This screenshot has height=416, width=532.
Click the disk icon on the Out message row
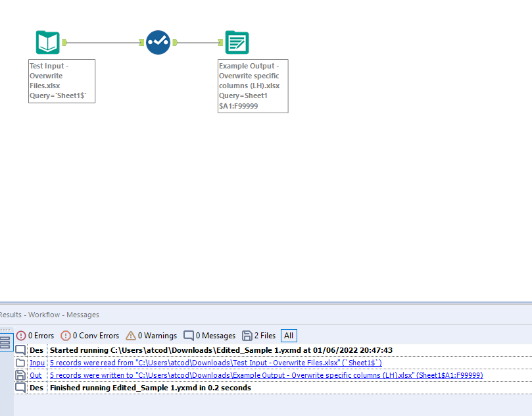pos(20,375)
